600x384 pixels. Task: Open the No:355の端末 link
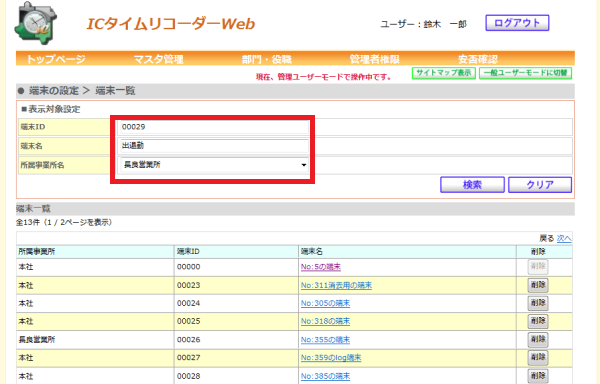point(325,340)
